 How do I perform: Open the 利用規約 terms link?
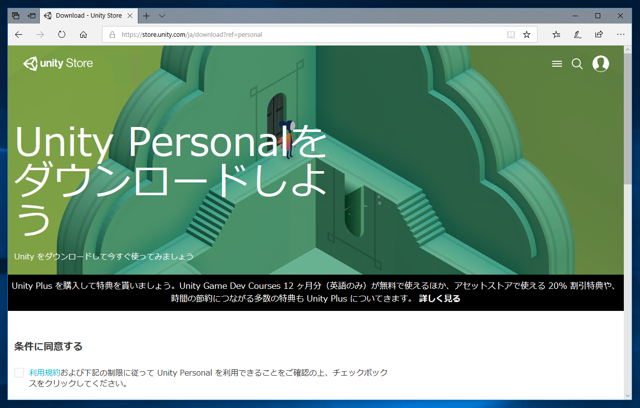[x=44, y=373]
